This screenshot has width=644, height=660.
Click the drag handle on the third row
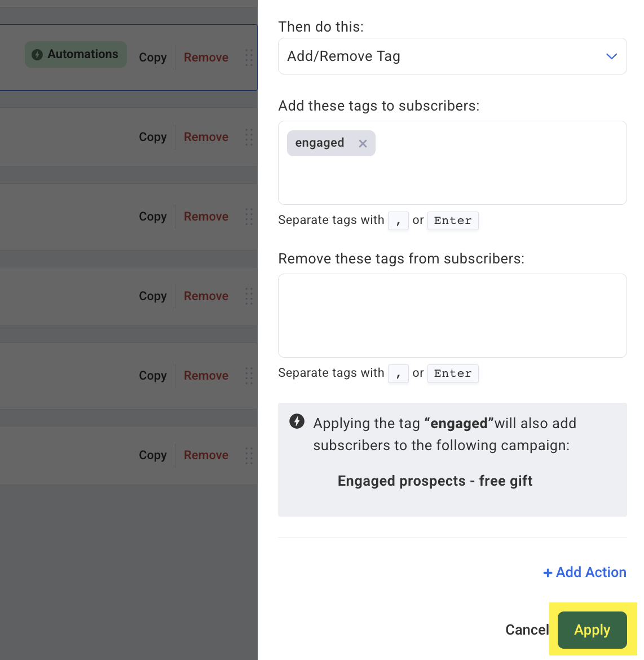pyautogui.click(x=249, y=217)
